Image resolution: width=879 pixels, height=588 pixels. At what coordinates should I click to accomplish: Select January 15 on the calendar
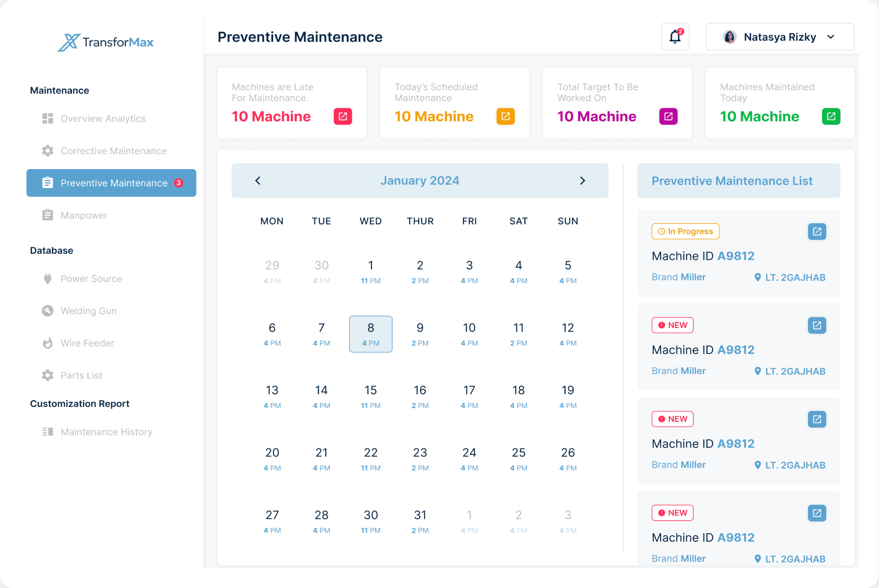370,396
